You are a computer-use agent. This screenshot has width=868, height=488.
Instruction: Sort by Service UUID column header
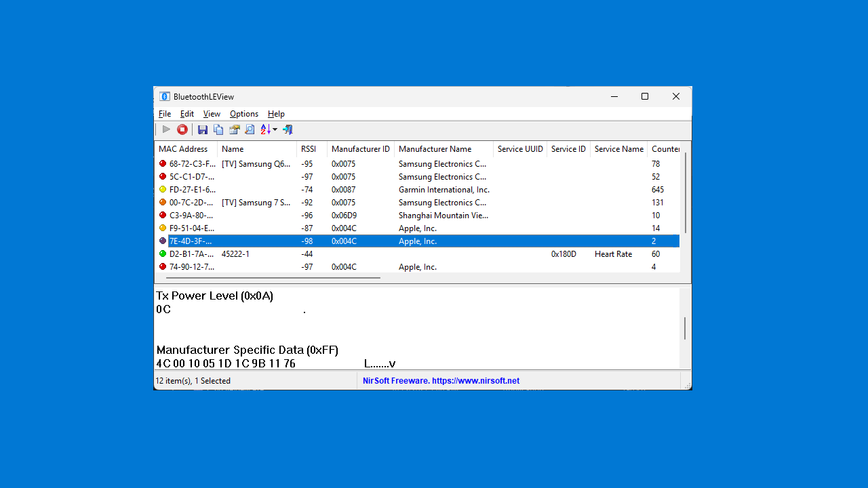520,149
